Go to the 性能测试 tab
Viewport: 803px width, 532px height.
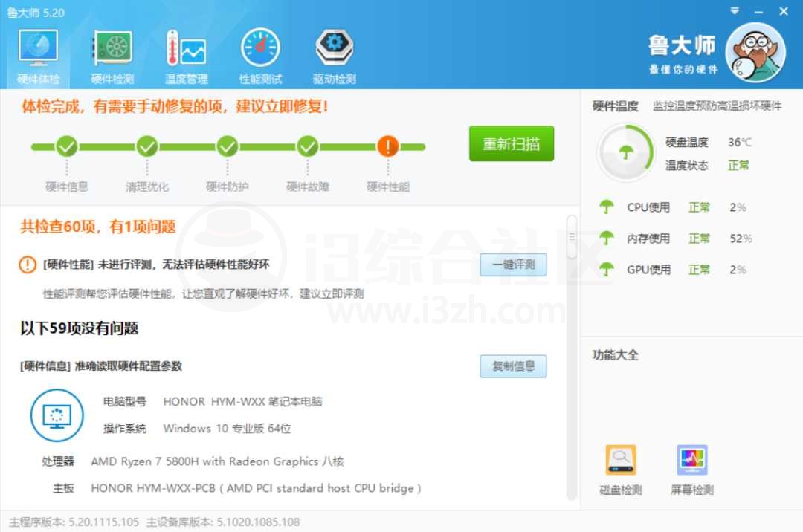260,56
